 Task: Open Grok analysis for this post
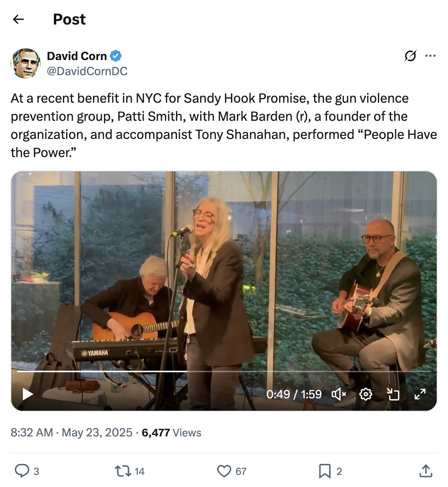[x=411, y=56]
